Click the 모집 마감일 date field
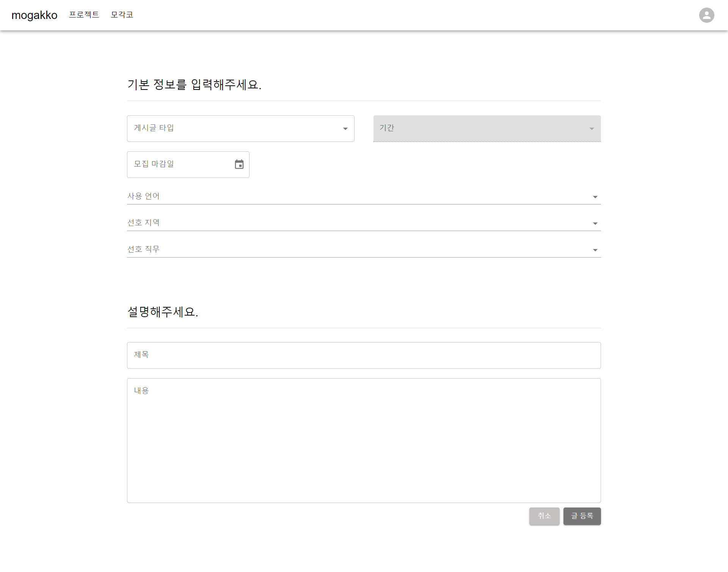 click(x=178, y=164)
